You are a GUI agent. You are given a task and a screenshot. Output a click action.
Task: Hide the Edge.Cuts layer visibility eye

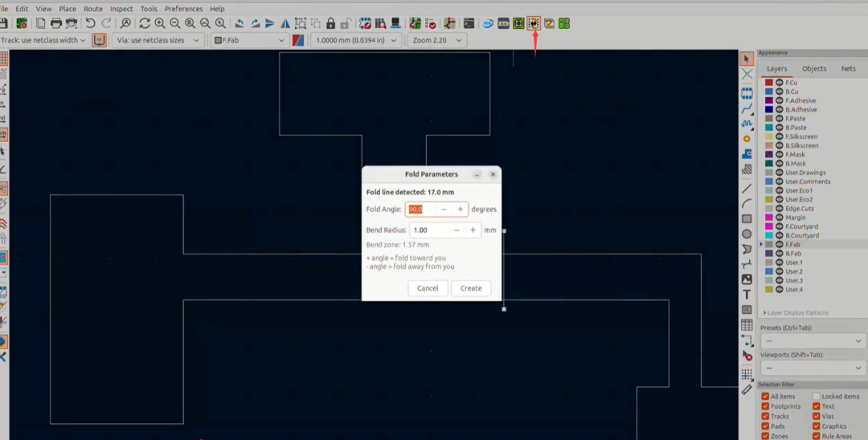point(779,209)
